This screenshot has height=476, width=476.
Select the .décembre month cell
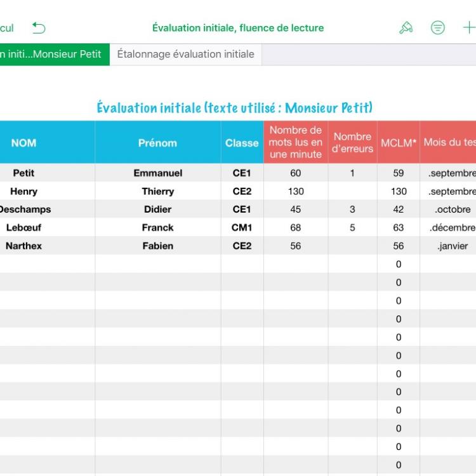click(x=448, y=227)
